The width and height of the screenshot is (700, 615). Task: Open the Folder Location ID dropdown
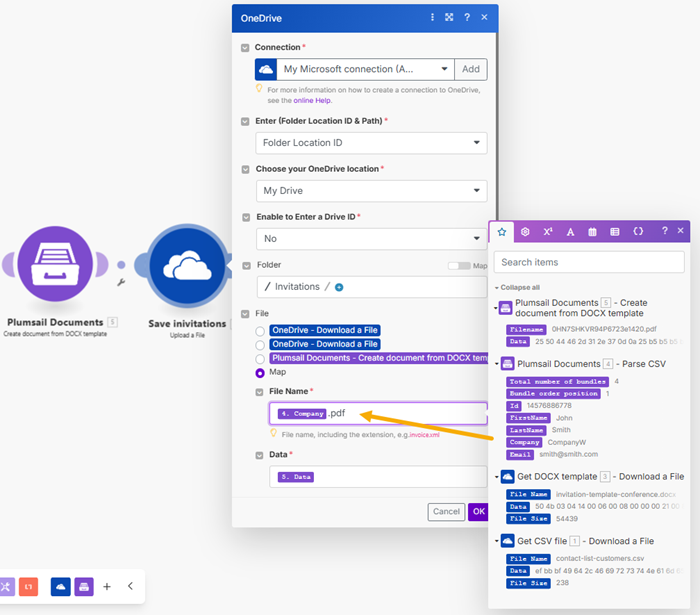(x=371, y=143)
